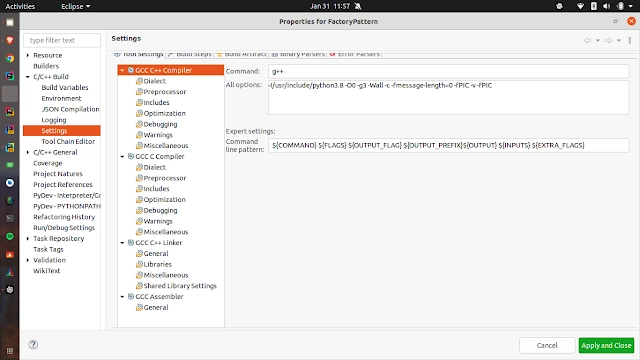Go forward with the right arrow icon
Screen dimensions: 640x360
tap(608, 40)
